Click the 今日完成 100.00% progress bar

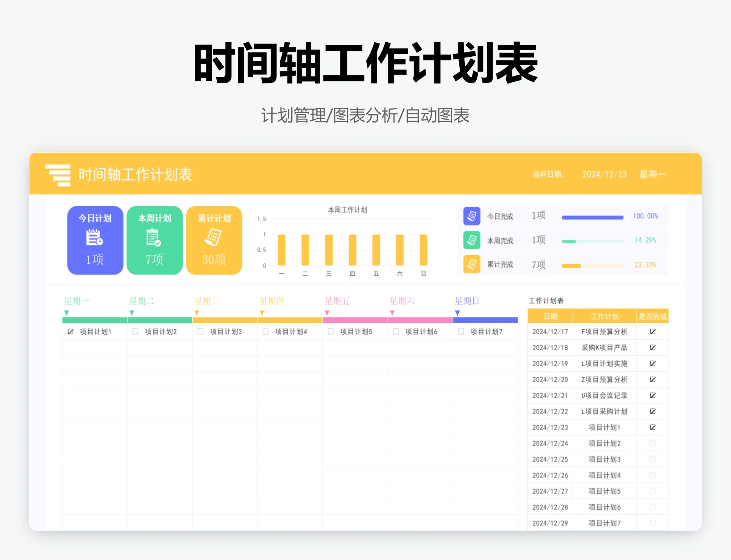click(x=592, y=217)
